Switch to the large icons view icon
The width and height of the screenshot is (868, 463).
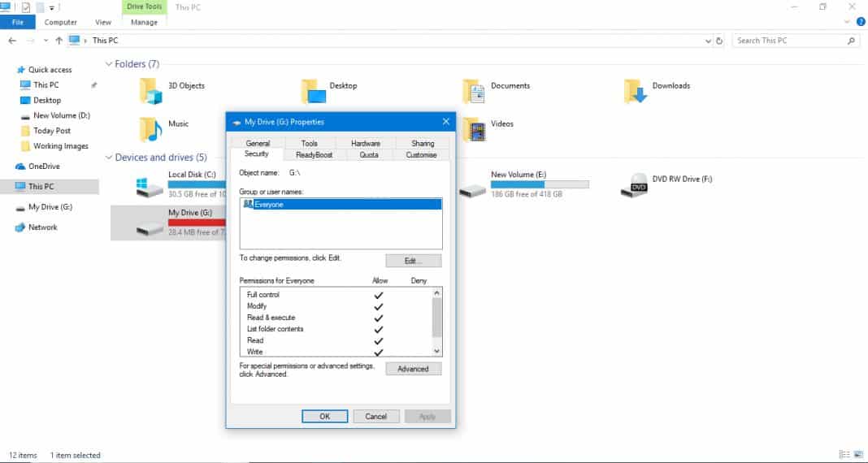pyautogui.click(x=858, y=455)
